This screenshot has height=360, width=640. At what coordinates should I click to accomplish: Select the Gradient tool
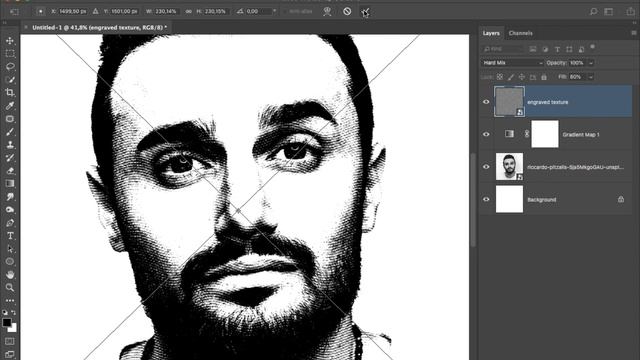tap(10, 184)
